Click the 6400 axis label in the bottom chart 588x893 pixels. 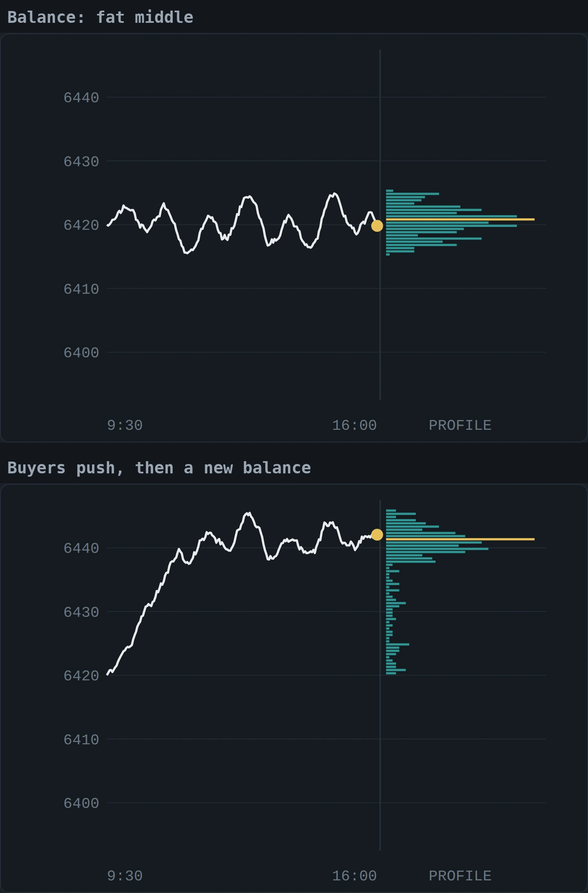click(x=81, y=803)
